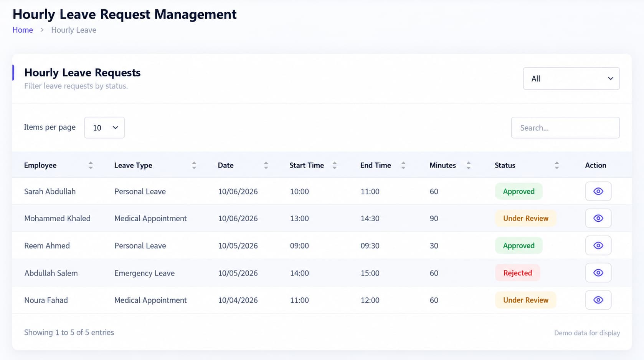Click the 14:30 end time cell
This screenshot has width=644, height=360.
[370, 218]
